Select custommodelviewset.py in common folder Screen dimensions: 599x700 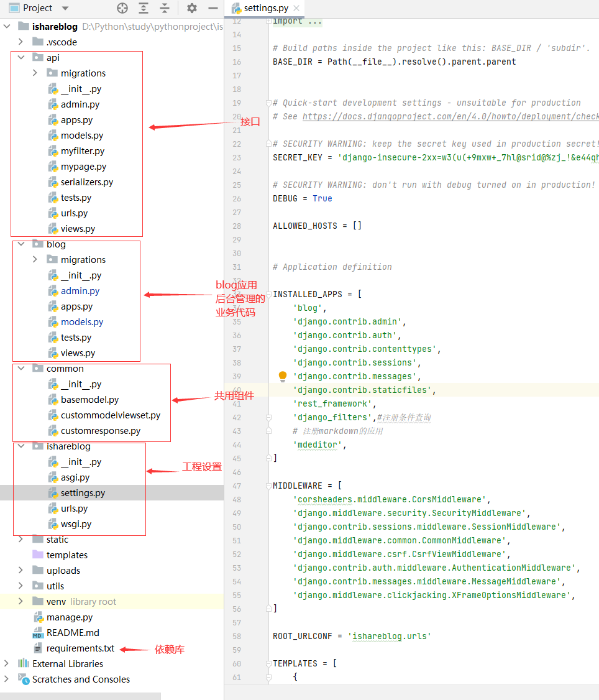point(110,415)
